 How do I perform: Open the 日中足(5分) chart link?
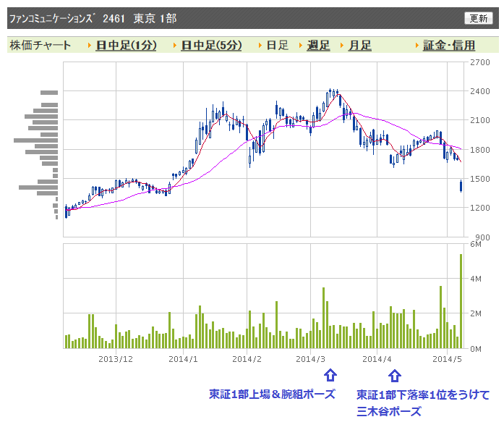[211, 46]
